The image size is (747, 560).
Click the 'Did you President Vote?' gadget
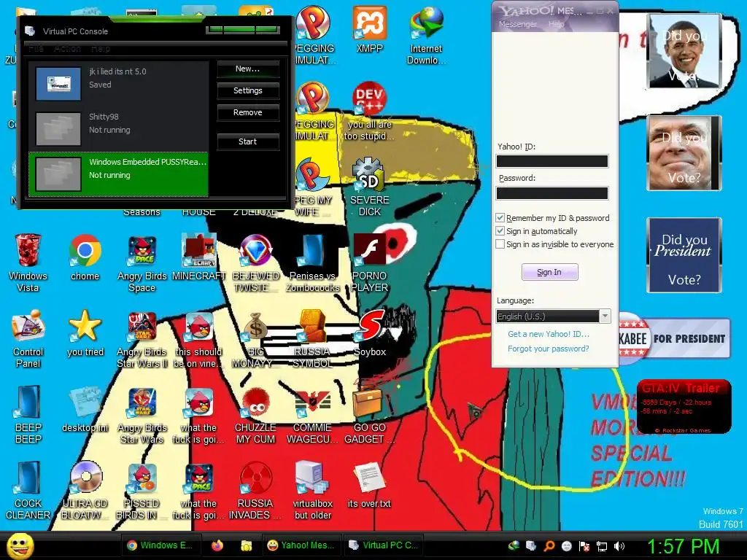point(684,255)
